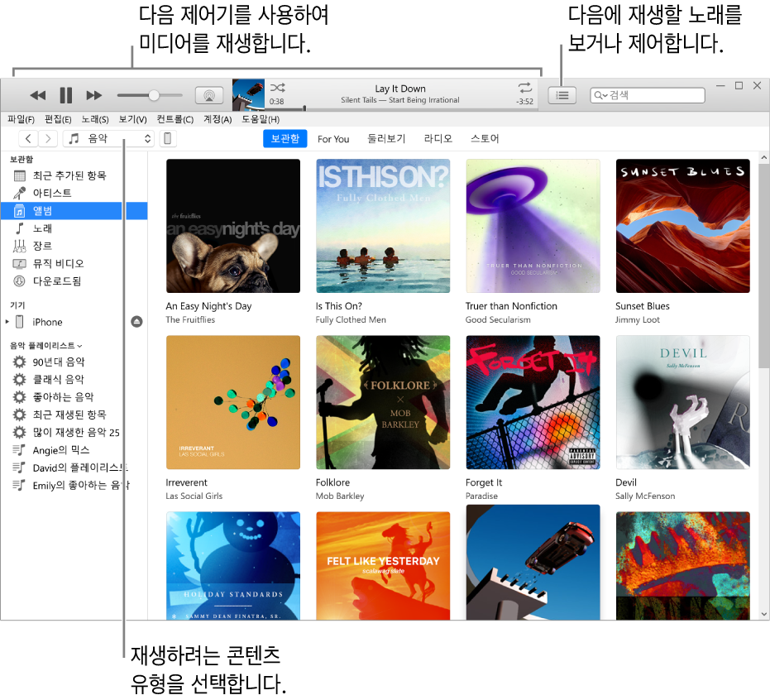Go forward with the right chevron button
The image size is (770, 700).
(48, 139)
